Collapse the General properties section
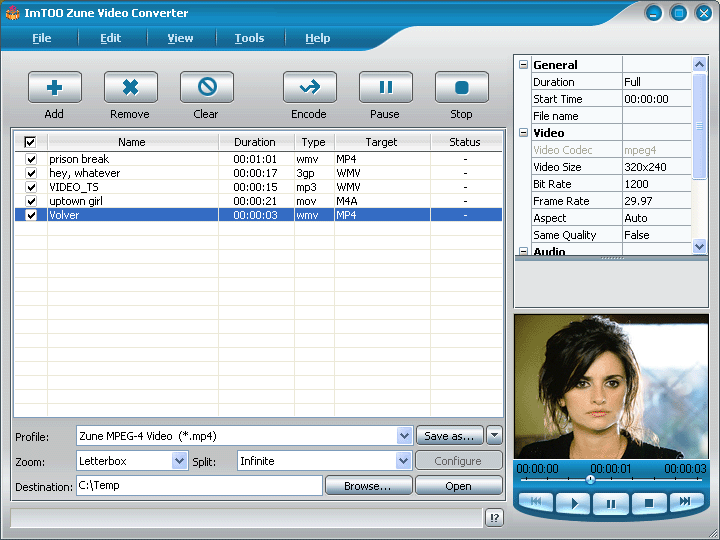 pyautogui.click(x=523, y=65)
